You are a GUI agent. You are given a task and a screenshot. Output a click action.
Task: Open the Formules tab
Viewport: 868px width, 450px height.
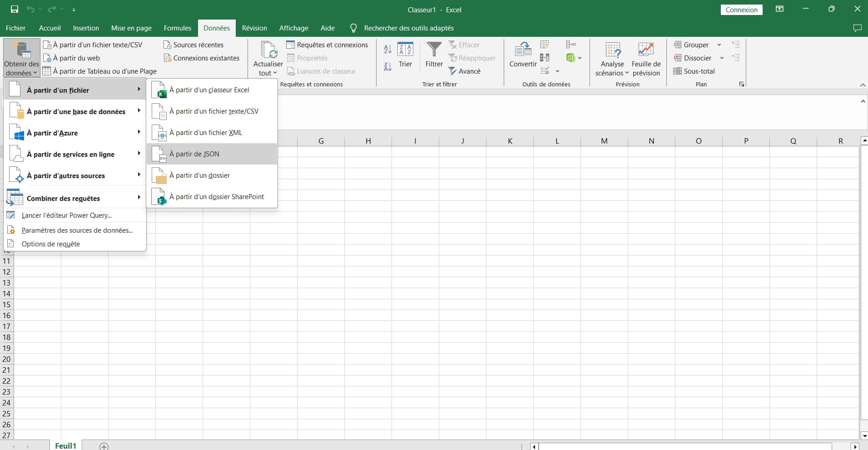tap(178, 28)
